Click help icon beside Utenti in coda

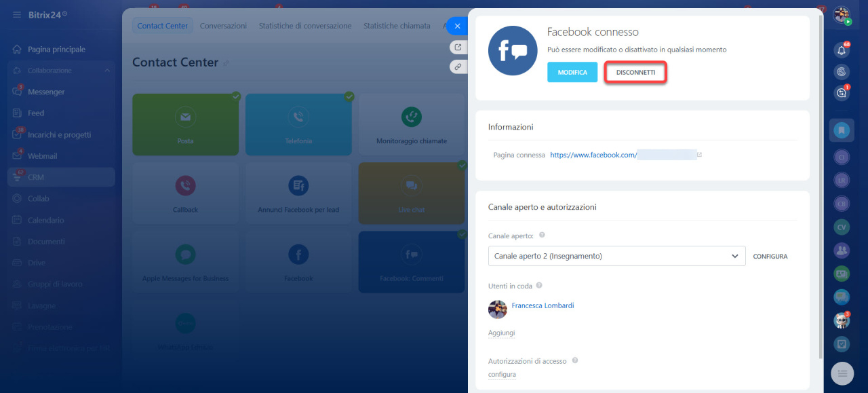(x=539, y=286)
